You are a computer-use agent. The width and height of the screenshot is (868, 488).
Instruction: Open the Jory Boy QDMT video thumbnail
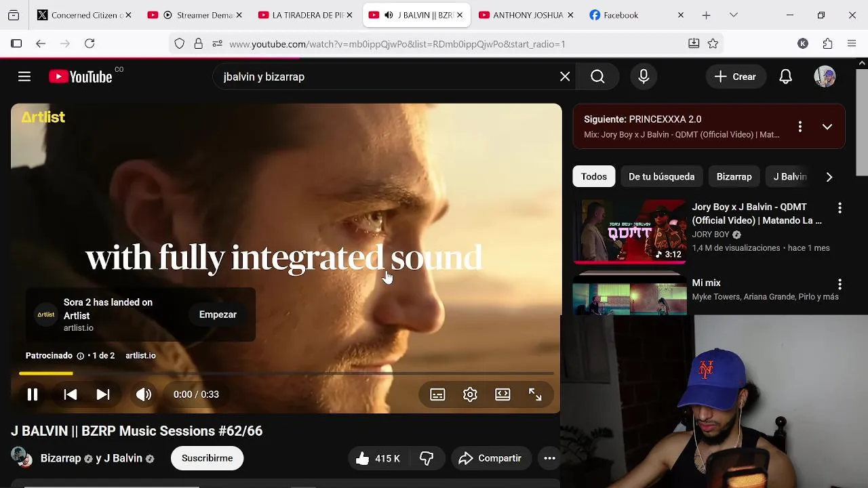(629, 231)
